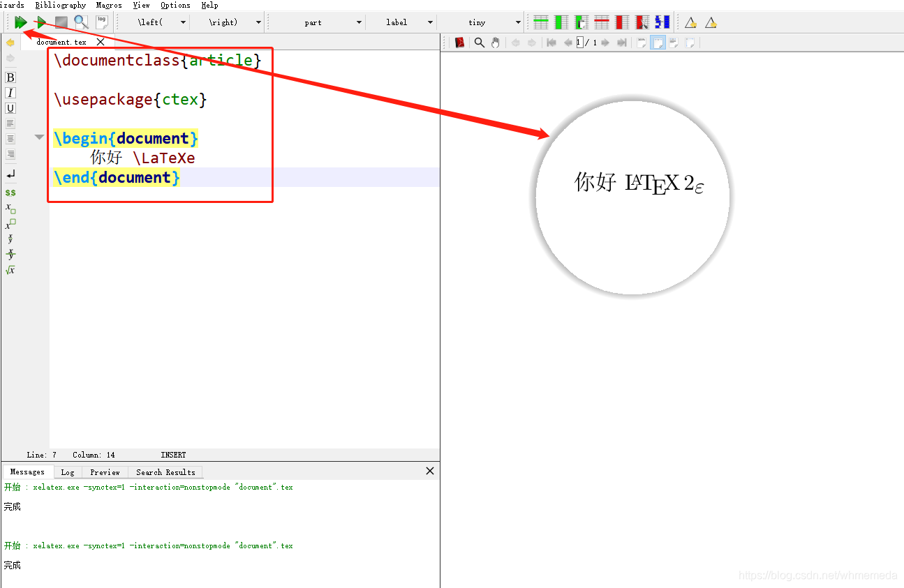Close the document.tex tab
Screen dimensions: 904x588
(x=101, y=42)
